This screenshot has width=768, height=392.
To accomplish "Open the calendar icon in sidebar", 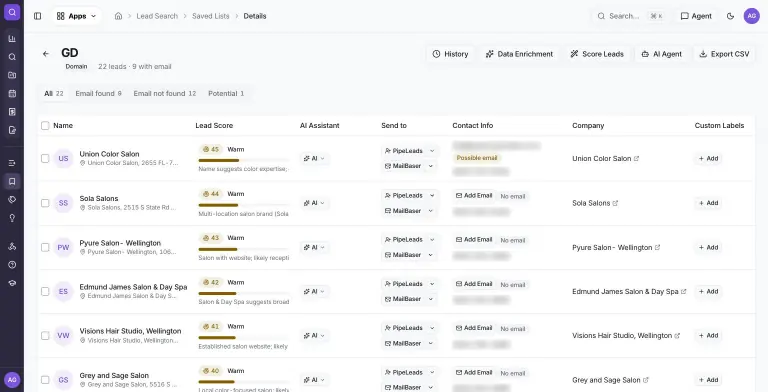I will (12, 94).
